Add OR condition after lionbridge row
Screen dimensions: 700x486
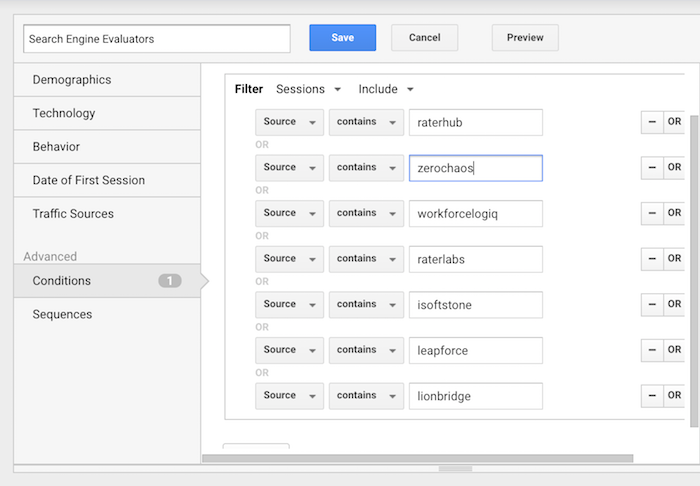click(x=674, y=395)
